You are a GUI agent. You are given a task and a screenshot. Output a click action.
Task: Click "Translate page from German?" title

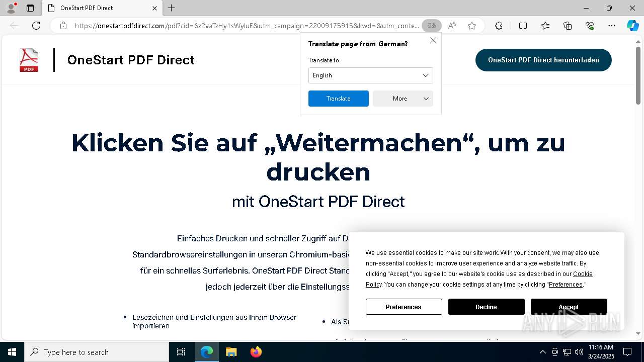(358, 44)
